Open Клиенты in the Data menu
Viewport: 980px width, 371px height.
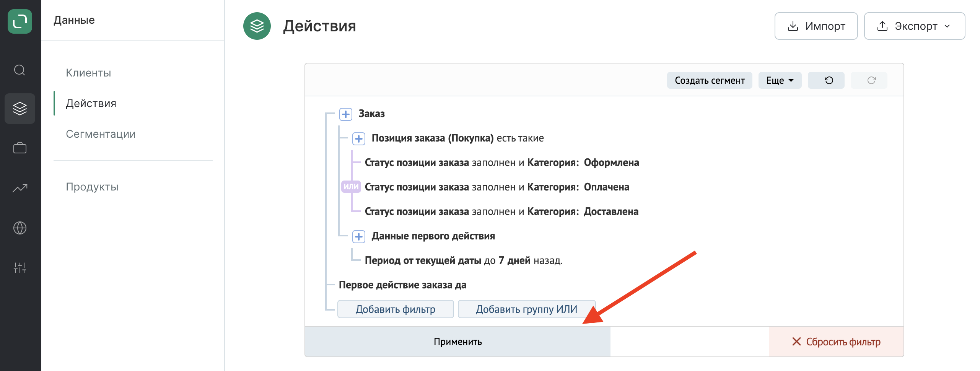pyautogui.click(x=88, y=73)
